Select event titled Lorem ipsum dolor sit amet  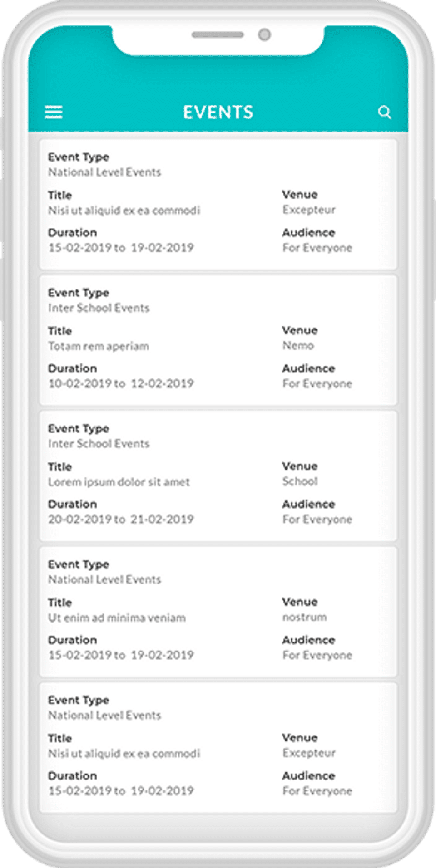(x=119, y=482)
